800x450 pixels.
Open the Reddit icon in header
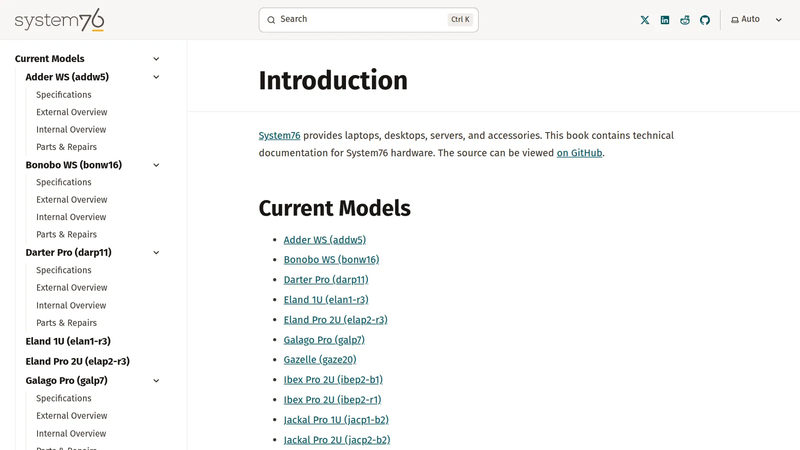[685, 20]
